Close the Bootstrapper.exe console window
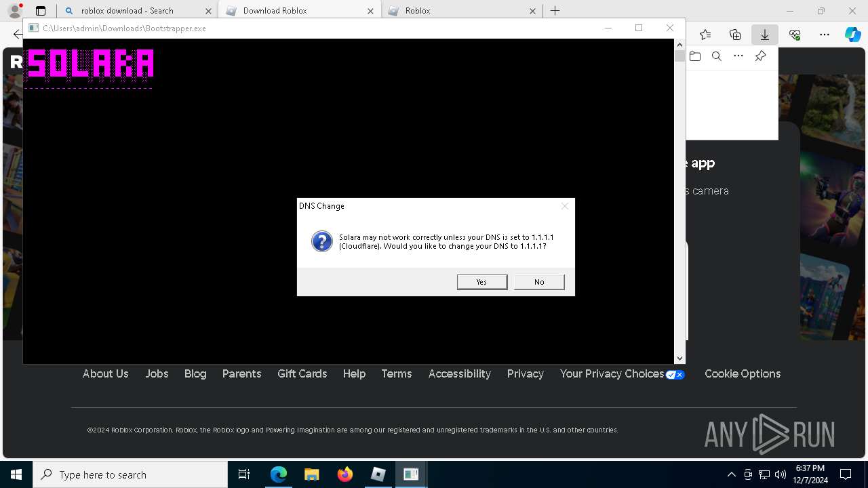This screenshot has width=868, height=488. pos(670,28)
